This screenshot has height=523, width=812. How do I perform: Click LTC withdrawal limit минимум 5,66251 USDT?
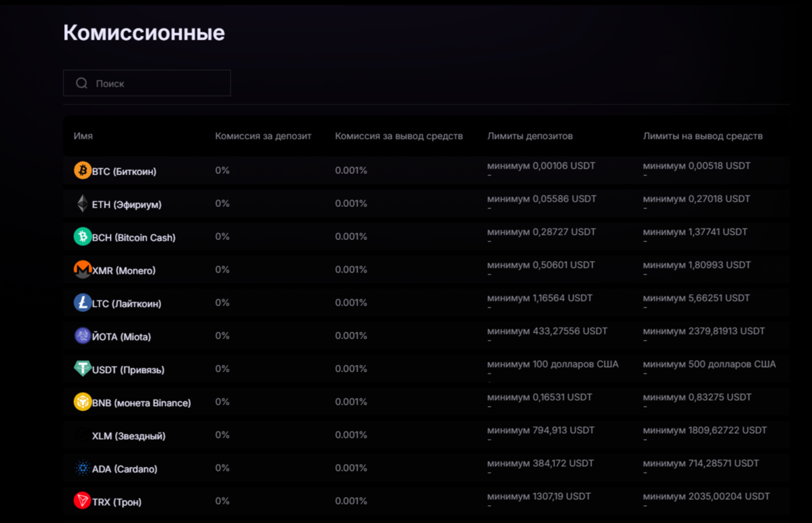697,298
